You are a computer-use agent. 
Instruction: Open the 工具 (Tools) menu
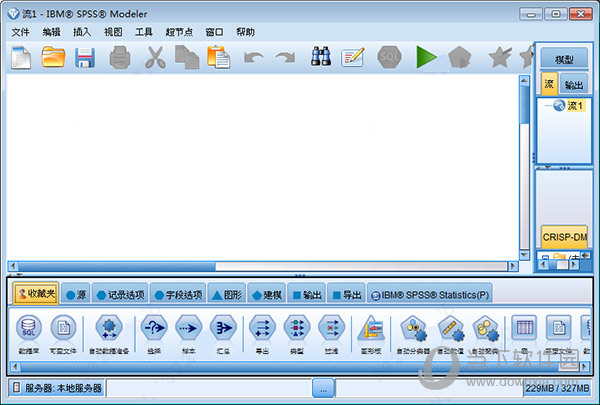tap(144, 32)
